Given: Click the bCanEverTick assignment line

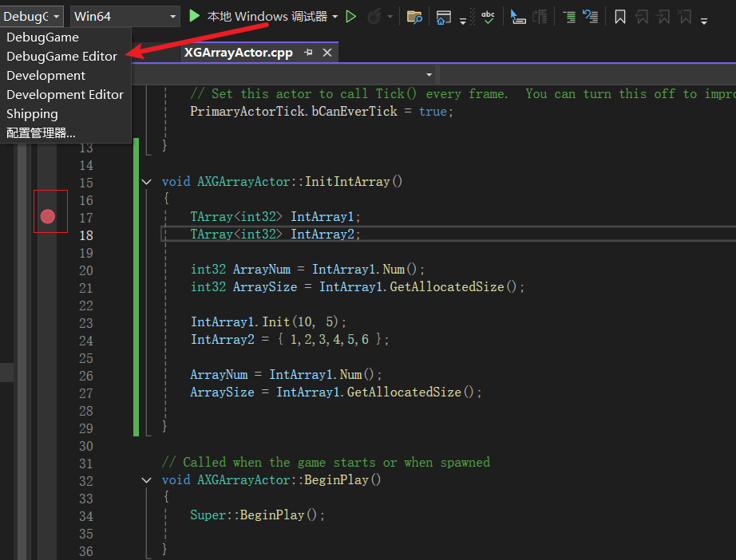Looking at the screenshot, I should click(x=322, y=111).
